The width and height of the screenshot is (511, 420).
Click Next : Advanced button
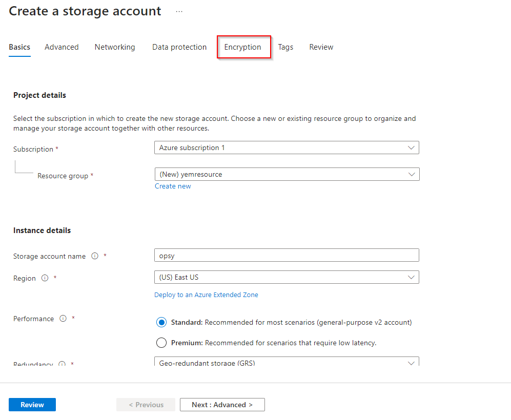coord(222,405)
